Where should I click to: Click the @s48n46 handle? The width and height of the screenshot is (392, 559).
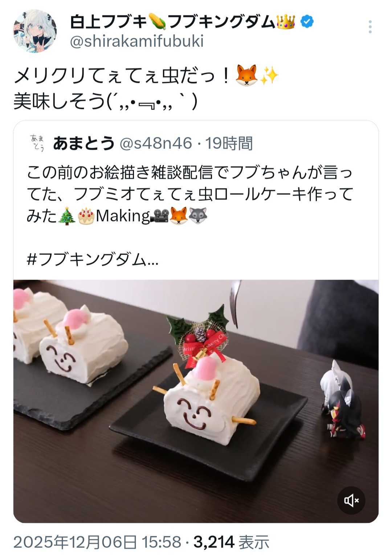click(x=156, y=143)
